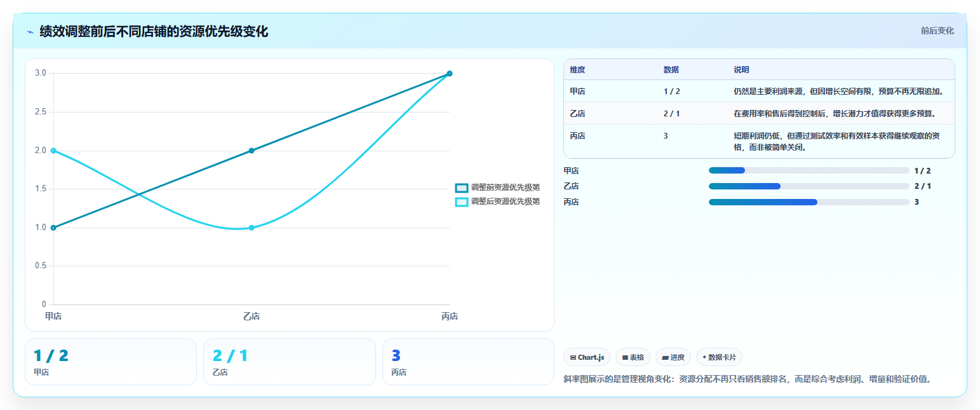
Task: Click the 乙店 label beside the progress bars
Action: coord(571,186)
